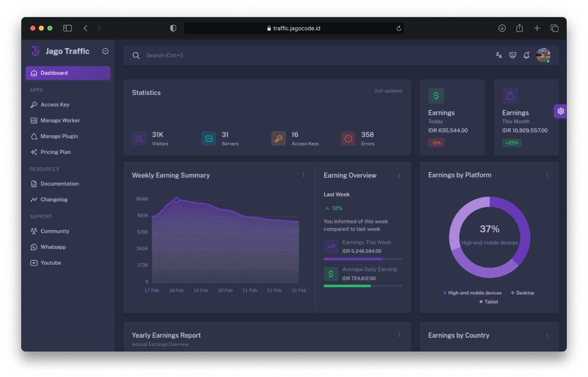This screenshot has height=377, width=588.
Task: Click the language translate icon
Action: tap(499, 55)
